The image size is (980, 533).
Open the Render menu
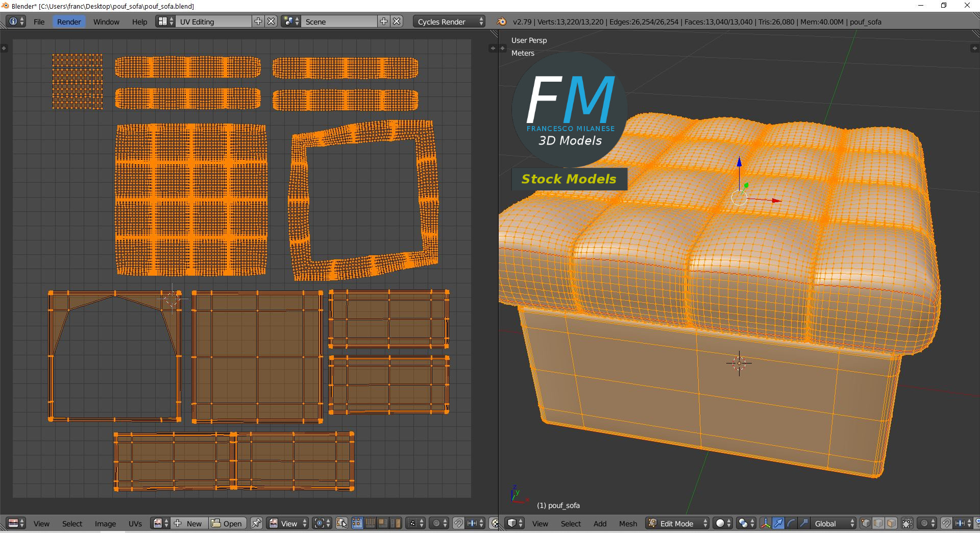tap(69, 21)
